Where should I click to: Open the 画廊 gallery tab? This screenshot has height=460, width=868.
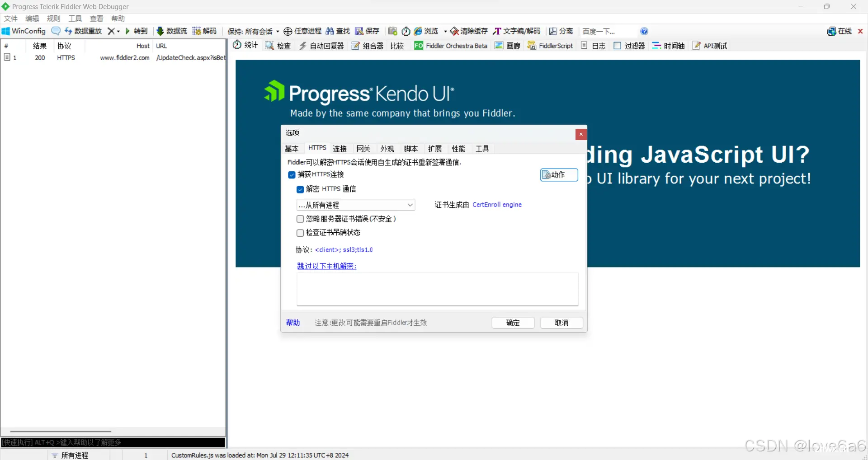click(508, 46)
